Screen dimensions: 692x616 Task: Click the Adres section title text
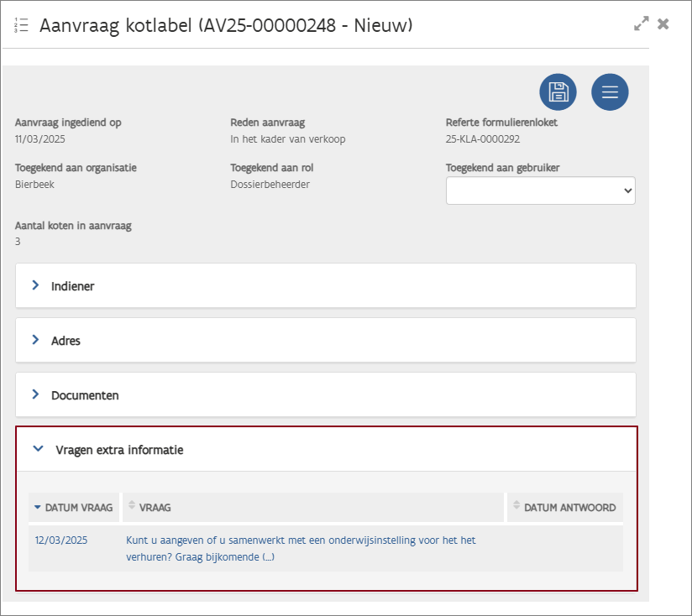coord(66,341)
